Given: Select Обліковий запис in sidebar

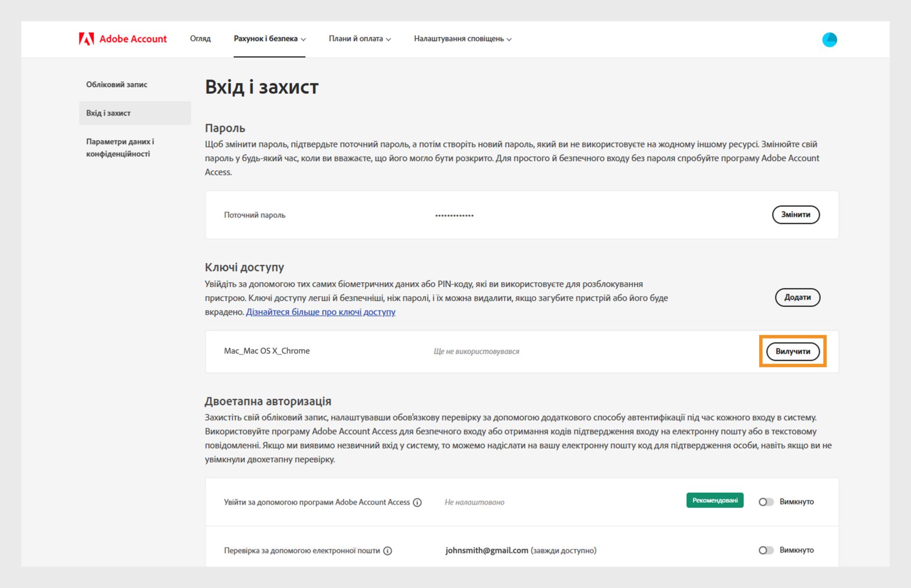Looking at the screenshot, I should point(117,84).
